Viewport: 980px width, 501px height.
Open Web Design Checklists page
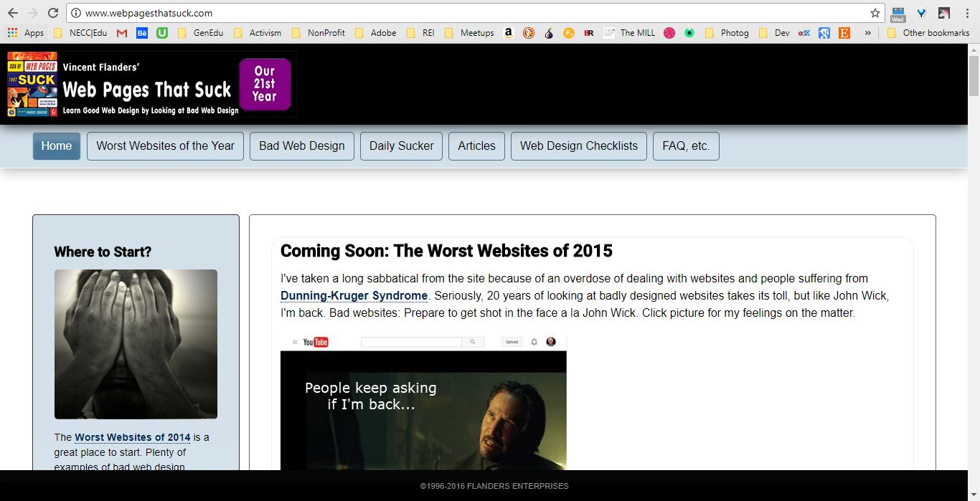coord(579,145)
